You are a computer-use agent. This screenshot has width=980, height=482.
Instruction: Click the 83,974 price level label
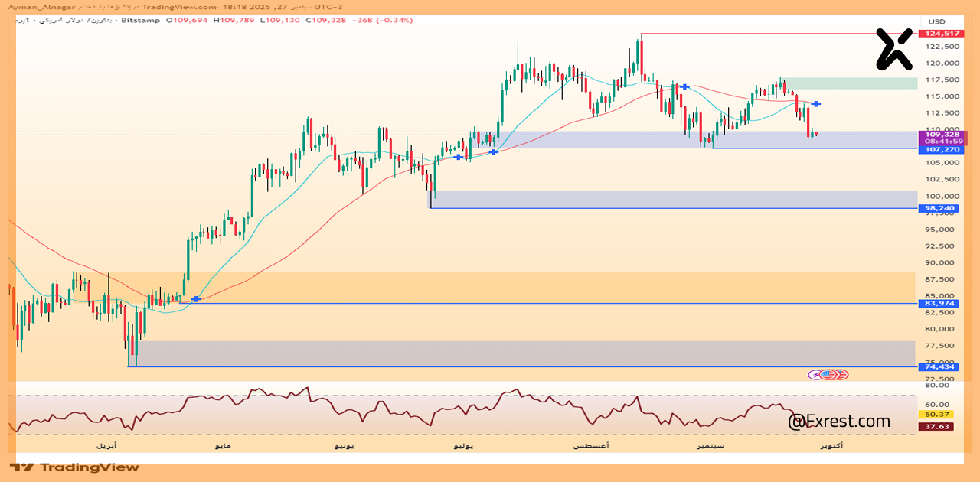(939, 304)
